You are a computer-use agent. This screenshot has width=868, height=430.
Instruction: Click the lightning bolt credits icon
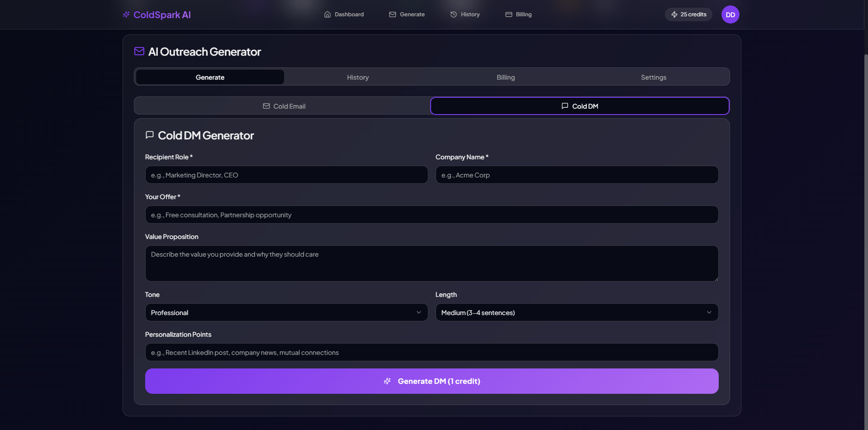click(674, 14)
